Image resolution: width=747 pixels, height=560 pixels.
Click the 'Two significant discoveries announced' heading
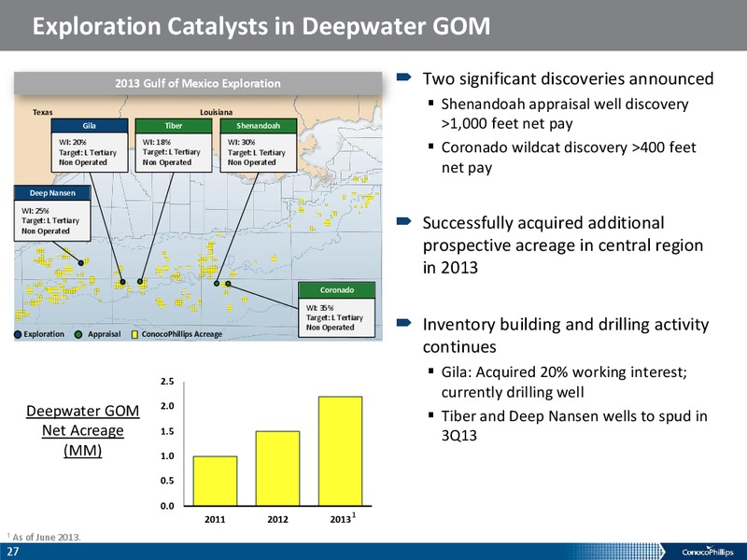pyautogui.click(x=569, y=78)
